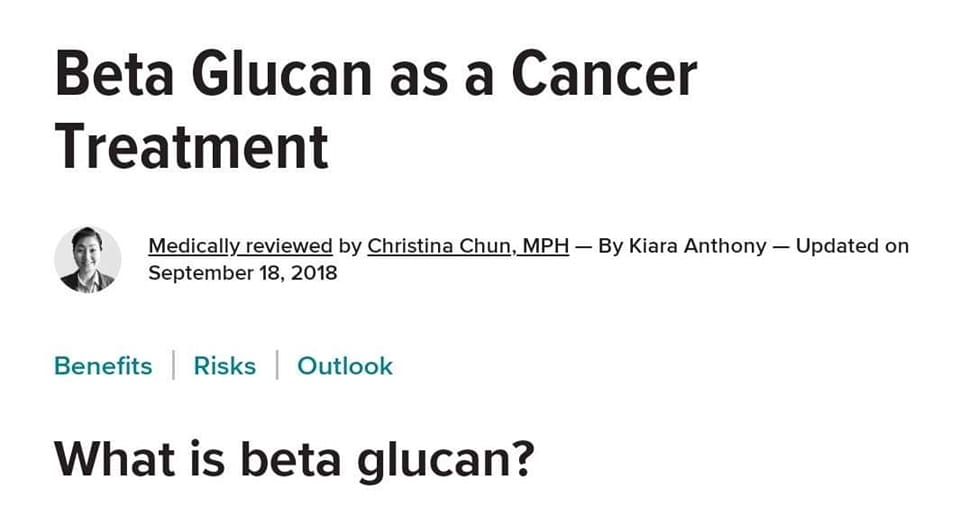Image resolution: width=960 pixels, height=516 pixels.
Task: Click the divider between Risks and Outlook
Action: click(x=277, y=365)
